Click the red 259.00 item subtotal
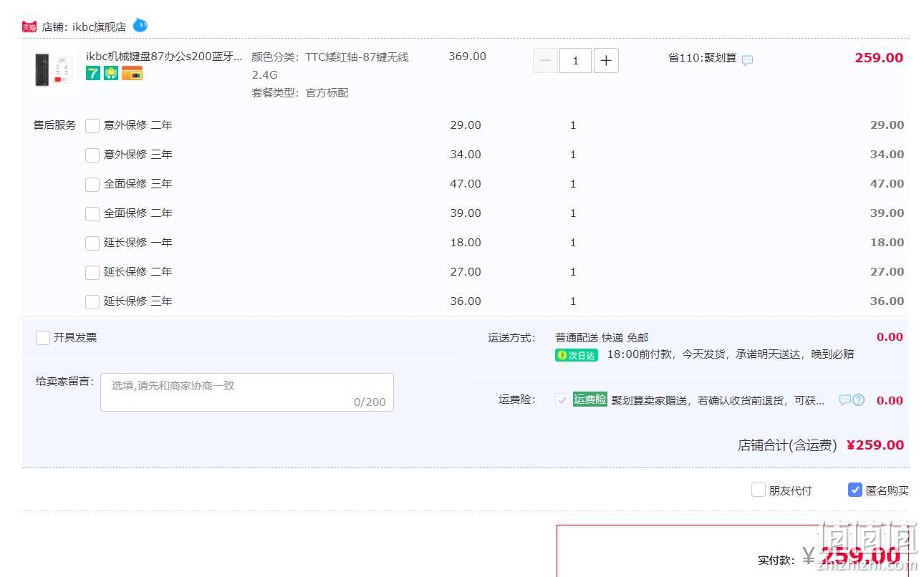Viewport: 924px width, 577px height. point(879,58)
